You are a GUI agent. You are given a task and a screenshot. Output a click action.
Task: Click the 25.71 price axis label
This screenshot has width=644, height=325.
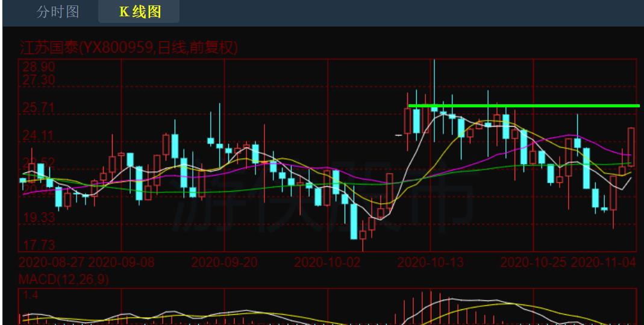coord(39,108)
